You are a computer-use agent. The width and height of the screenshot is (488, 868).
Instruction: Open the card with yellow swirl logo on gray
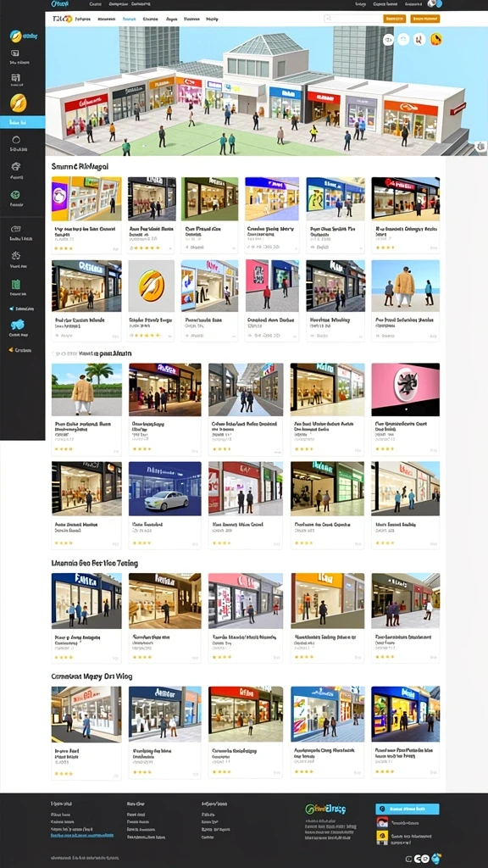(151, 301)
